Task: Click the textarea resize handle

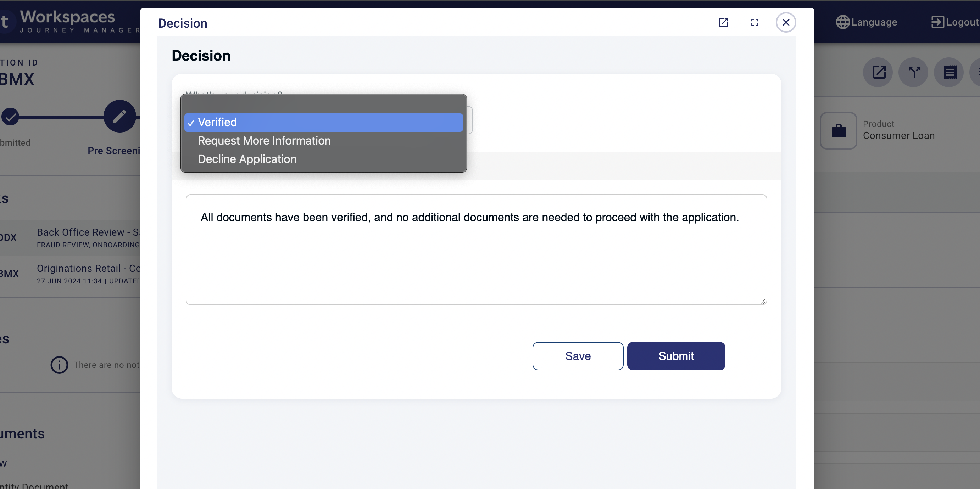Action: pos(763,301)
